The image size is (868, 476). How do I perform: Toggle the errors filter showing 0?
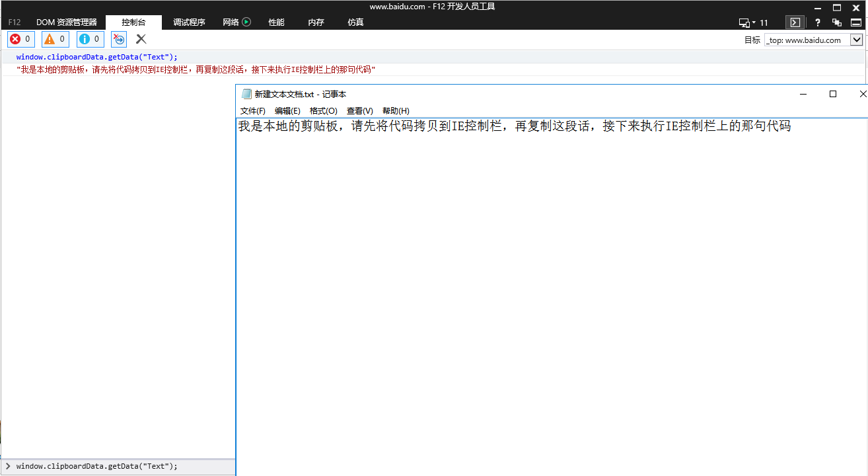[x=21, y=39]
